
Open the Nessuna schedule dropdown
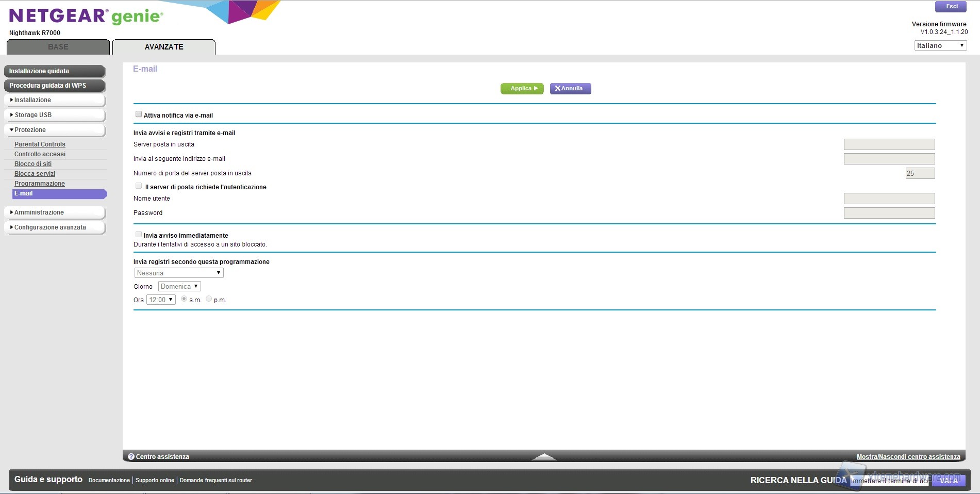tap(178, 273)
